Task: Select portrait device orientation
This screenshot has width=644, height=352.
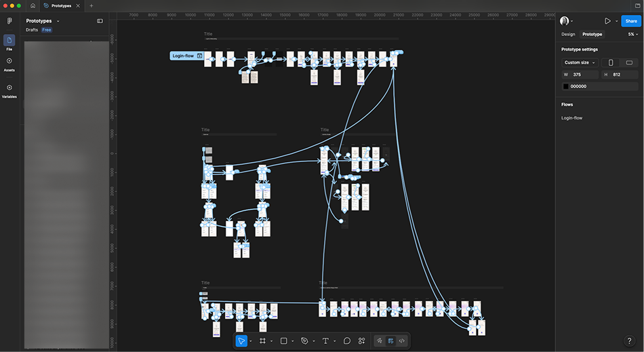Action: [x=611, y=62]
